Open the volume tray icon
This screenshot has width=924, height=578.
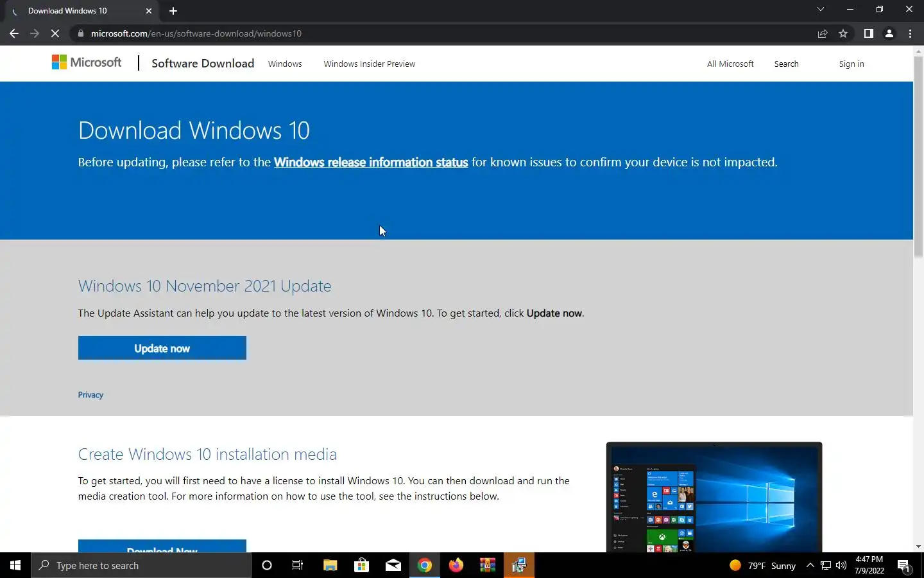[841, 565]
